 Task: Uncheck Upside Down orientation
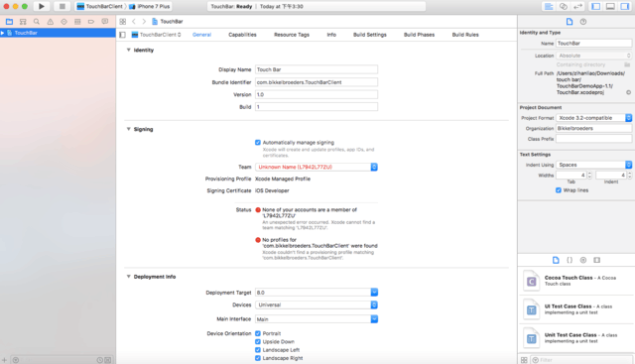pyautogui.click(x=258, y=342)
